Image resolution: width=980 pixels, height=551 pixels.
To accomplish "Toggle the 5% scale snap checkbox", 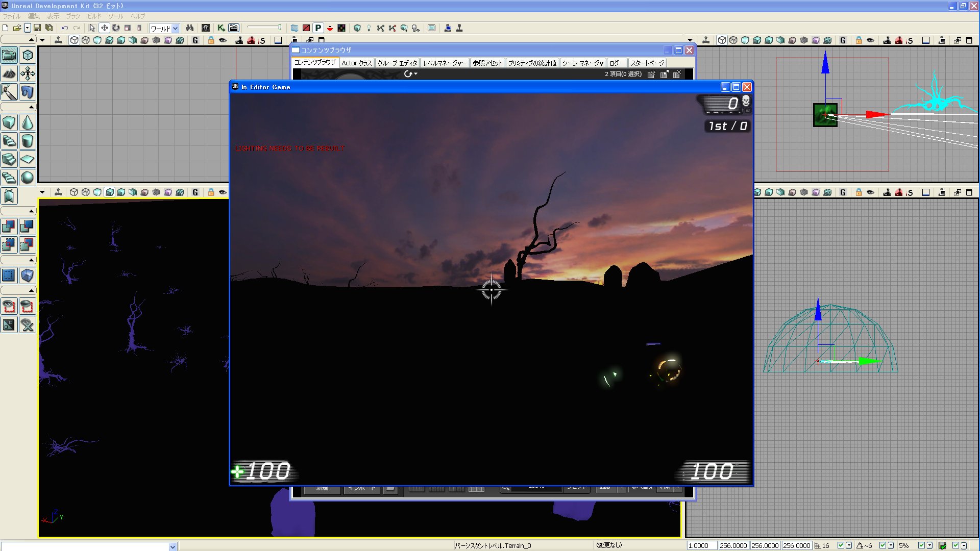I will pyautogui.click(x=921, y=545).
